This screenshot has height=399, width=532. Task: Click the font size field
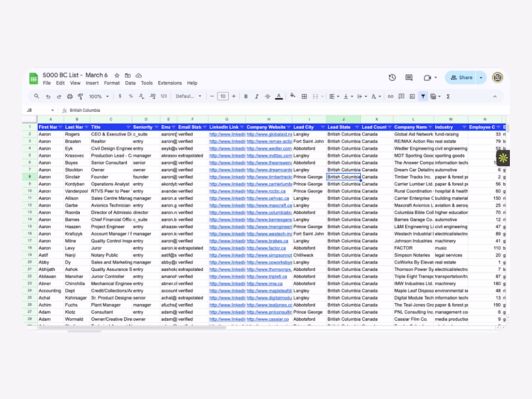(x=223, y=96)
